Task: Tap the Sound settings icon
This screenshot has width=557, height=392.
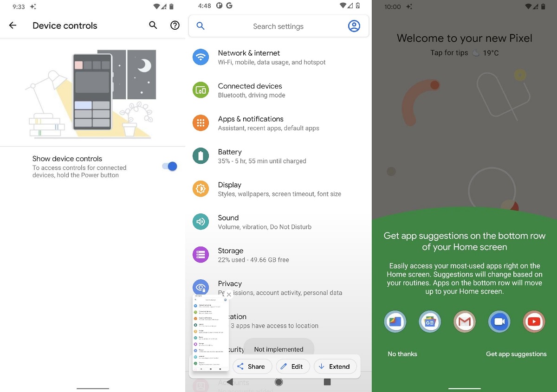Action: point(201,222)
